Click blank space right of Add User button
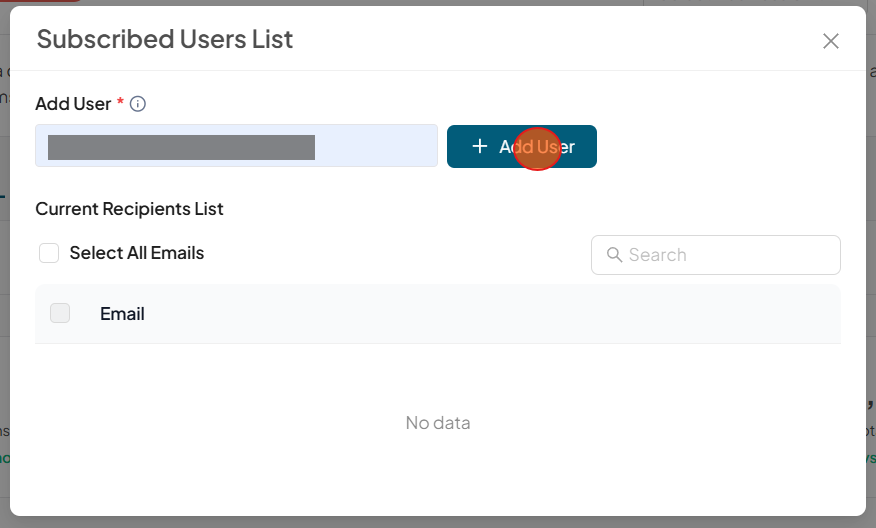 [720, 146]
